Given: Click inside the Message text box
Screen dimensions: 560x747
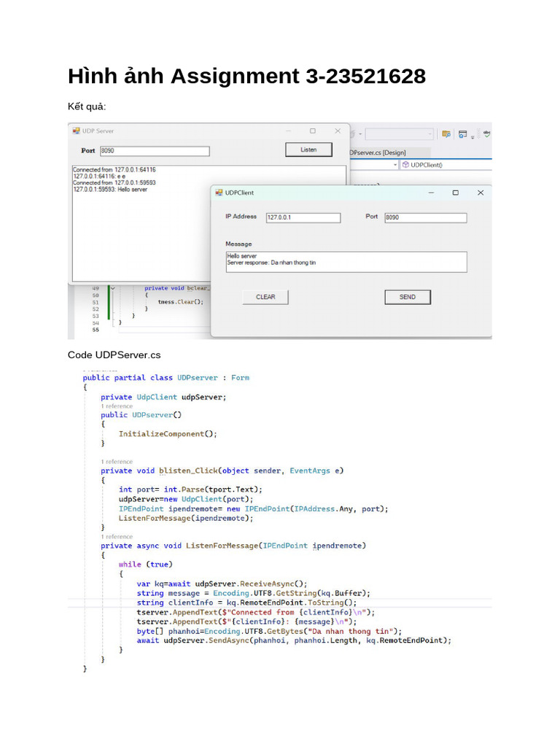Looking at the screenshot, I should (346, 262).
